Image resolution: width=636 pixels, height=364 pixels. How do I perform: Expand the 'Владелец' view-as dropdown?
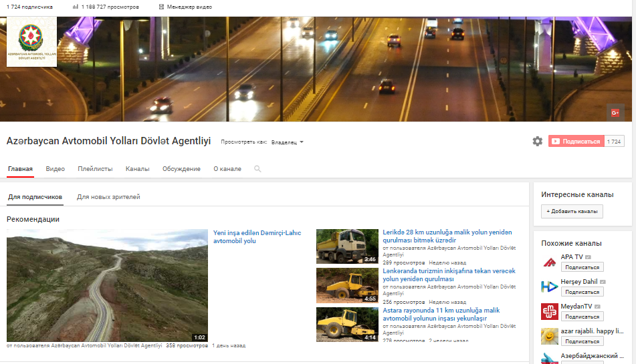(x=288, y=142)
